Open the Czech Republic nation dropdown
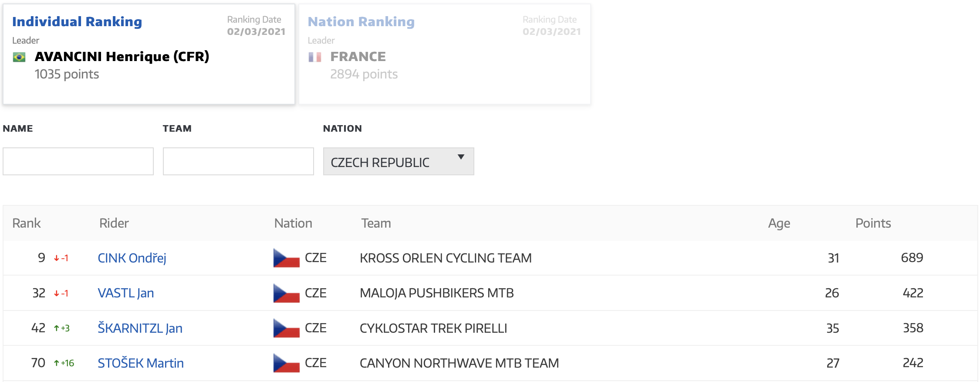Image resolution: width=980 pixels, height=382 pixels. tap(398, 162)
